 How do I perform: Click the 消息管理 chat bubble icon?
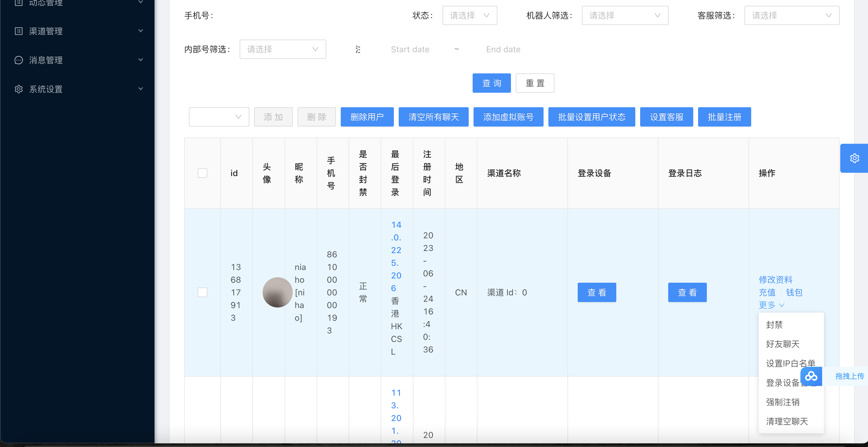[x=18, y=60]
